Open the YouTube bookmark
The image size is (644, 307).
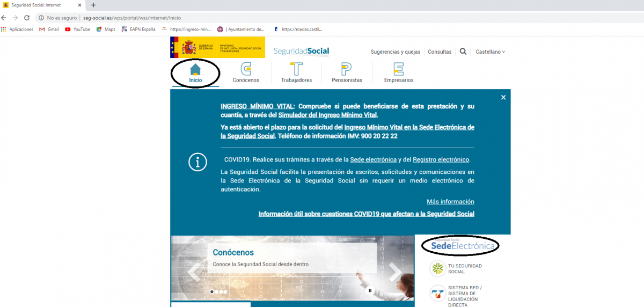click(x=78, y=30)
